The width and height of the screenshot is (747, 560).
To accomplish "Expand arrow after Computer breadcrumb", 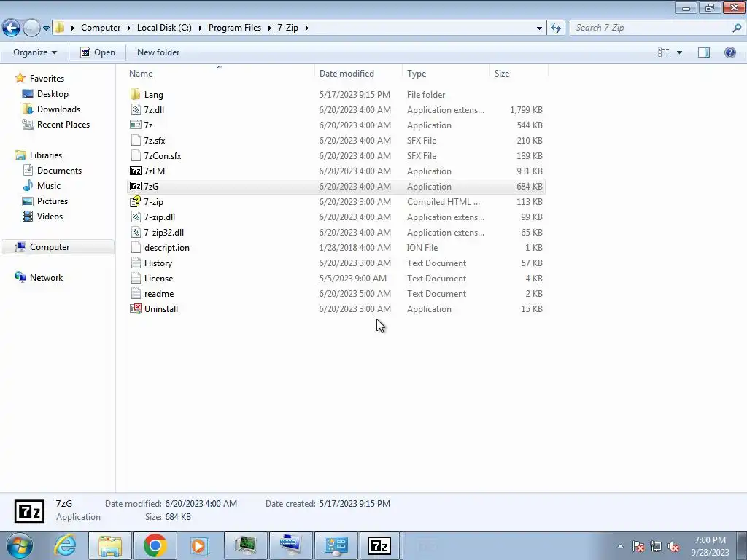I will [x=128, y=28].
